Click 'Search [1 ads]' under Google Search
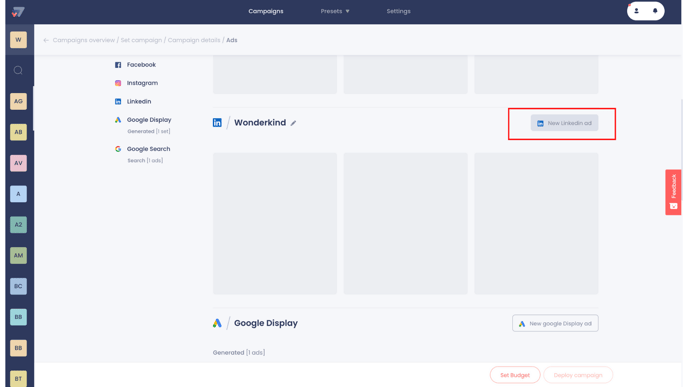Image resolution: width=688 pixels, height=387 pixels. pyautogui.click(x=145, y=161)
